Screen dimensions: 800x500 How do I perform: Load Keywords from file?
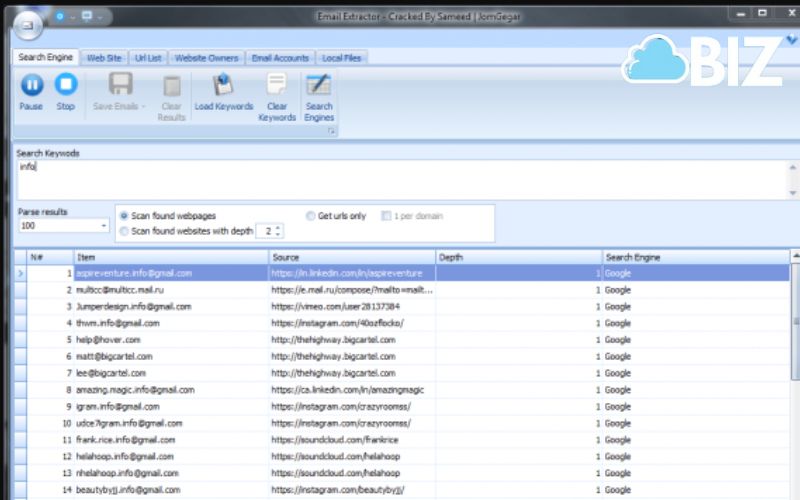click(223, 92)
